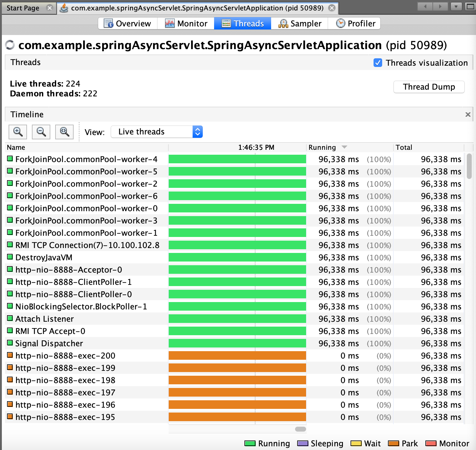Select the DestroyJavaVM thread row
476x450 pixels.
click(44, 258)
